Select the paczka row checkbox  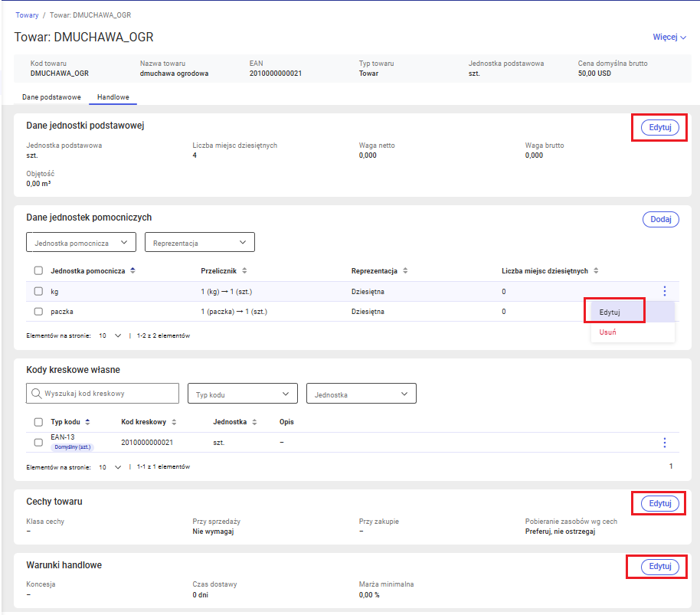click(38, 312)
